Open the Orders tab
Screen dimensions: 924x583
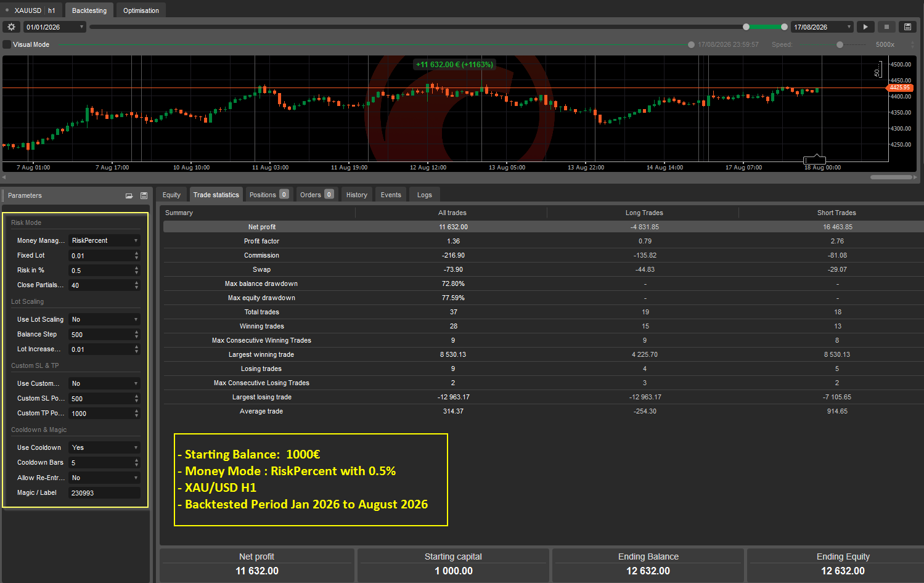tap(317, 195)
